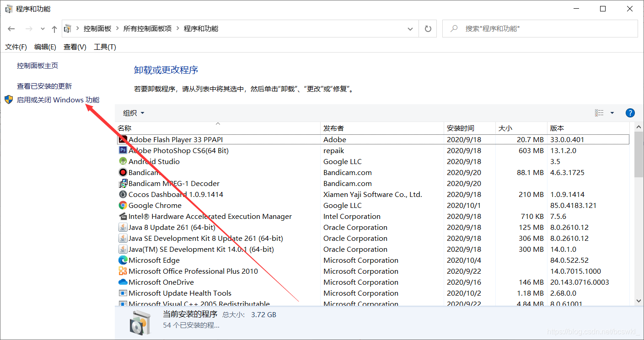The width and height of the screenshot is (644, 340).
Task: Sort list by 发布者 column header
Action: click(382, 128)
